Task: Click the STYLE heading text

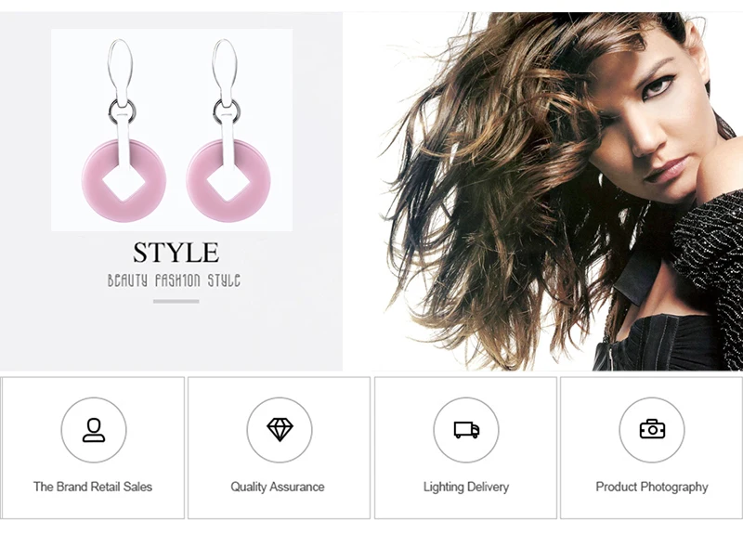Action: pyautogui.click(x=176, y=253)
